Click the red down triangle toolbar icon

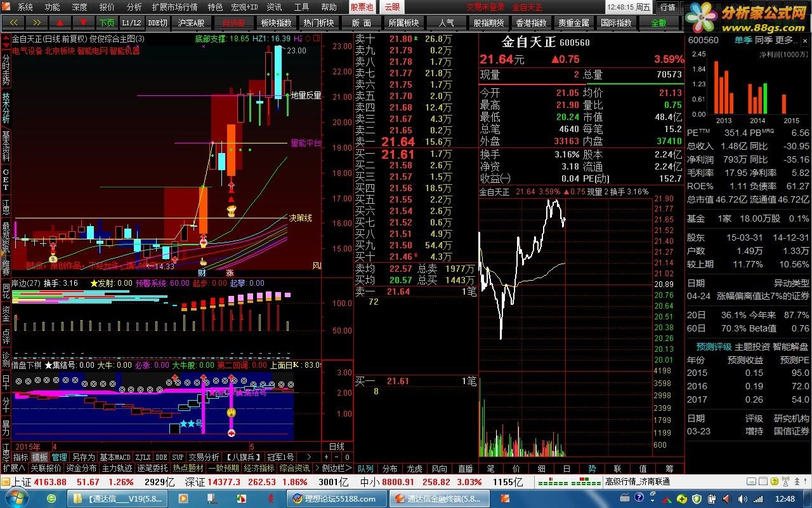[83, 22]
